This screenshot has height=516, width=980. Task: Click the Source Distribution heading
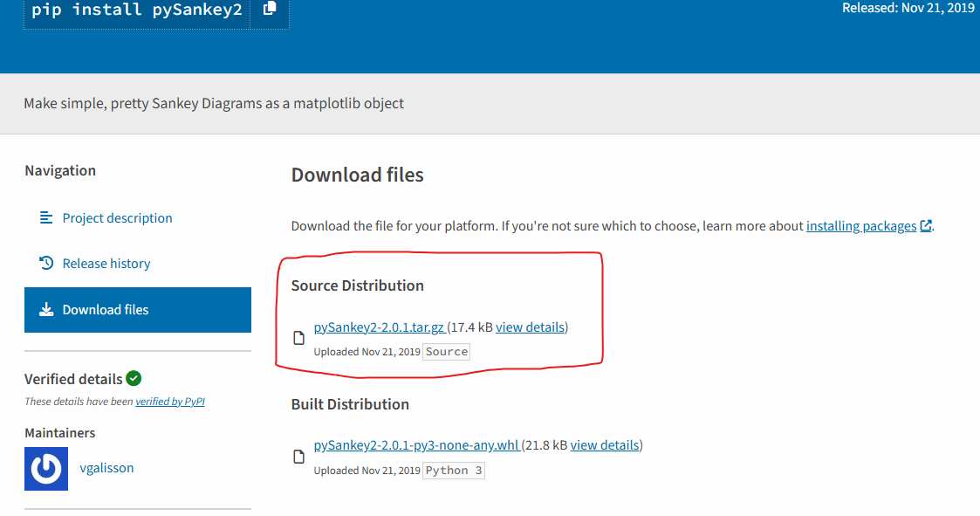[x=358, y=286]
